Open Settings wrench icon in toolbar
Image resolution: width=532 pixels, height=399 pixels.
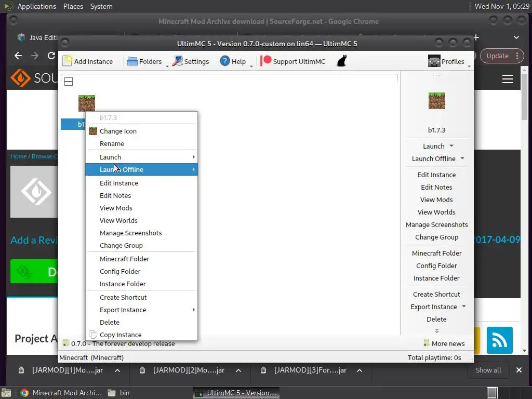click(x=178, y=61)
